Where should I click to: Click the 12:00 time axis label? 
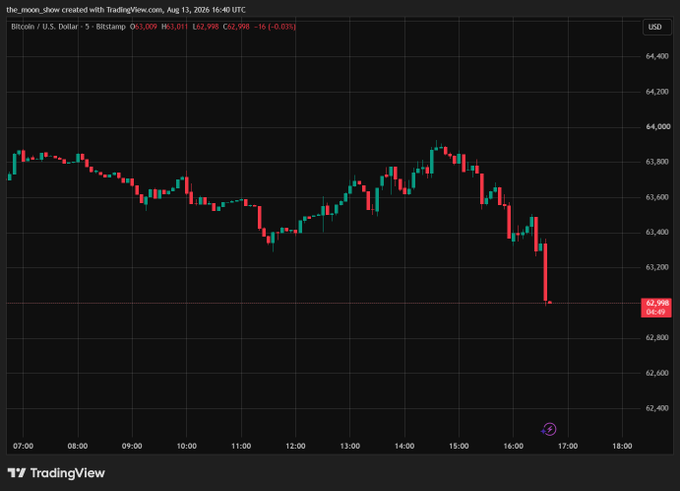(295, 446)
